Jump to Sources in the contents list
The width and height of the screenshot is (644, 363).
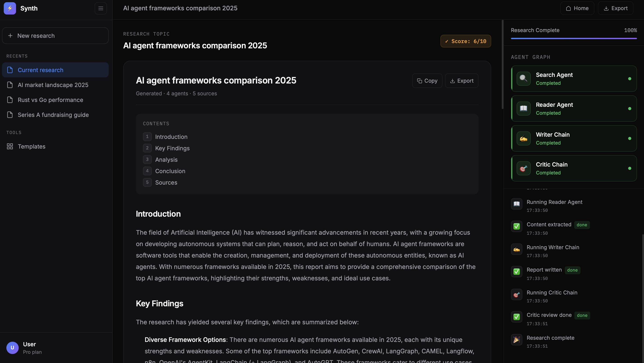(x=166, y=182)
